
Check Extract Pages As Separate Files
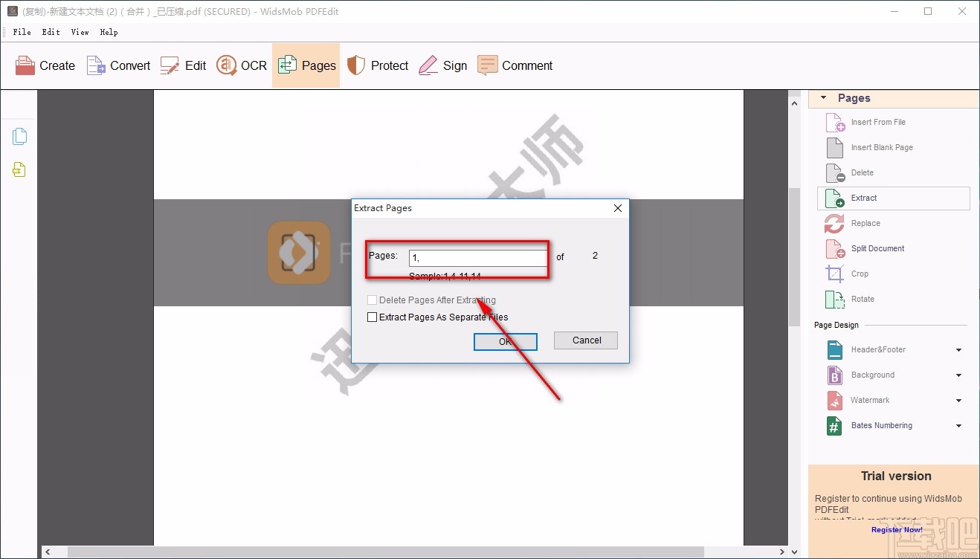373,317
